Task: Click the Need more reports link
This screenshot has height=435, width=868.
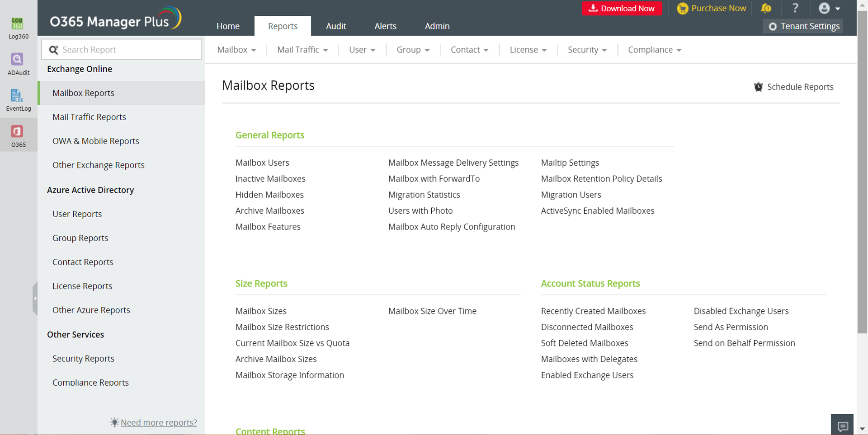Action: tap(159, 422)
